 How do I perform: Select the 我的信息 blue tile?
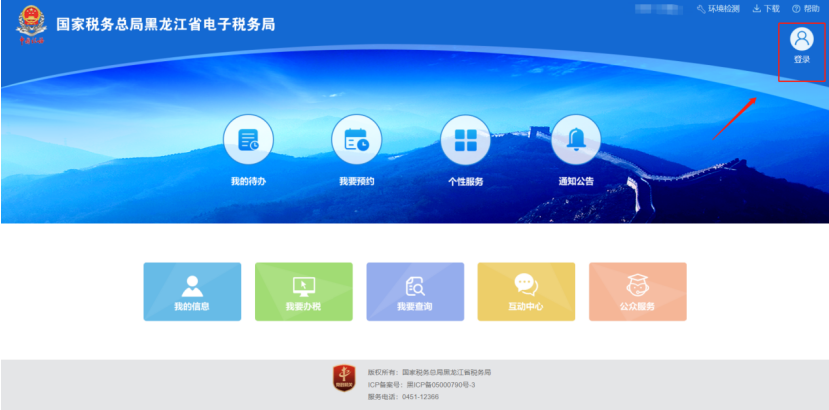click(192, 291)
